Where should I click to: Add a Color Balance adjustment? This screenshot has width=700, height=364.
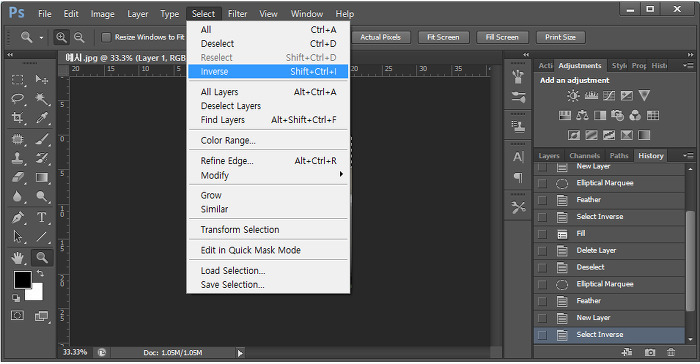tap(582, 116)
